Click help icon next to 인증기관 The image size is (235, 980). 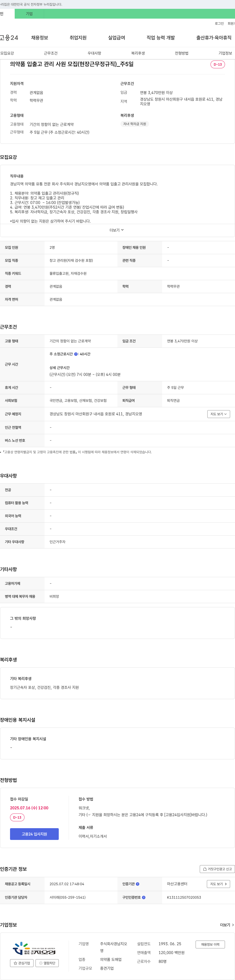pos(138,884)
